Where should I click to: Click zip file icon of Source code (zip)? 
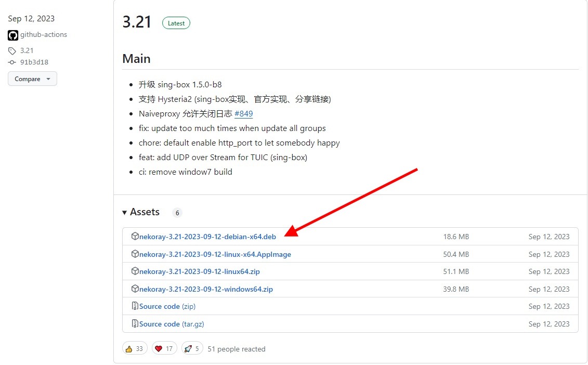(135, 306)
